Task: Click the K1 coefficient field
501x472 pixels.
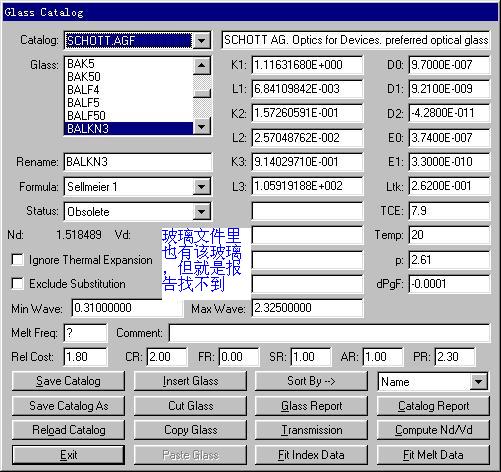Action: (307, 65)
